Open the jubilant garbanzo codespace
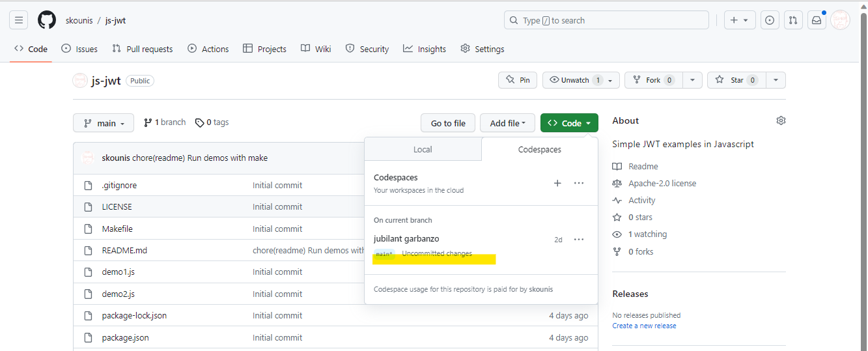 406,239
